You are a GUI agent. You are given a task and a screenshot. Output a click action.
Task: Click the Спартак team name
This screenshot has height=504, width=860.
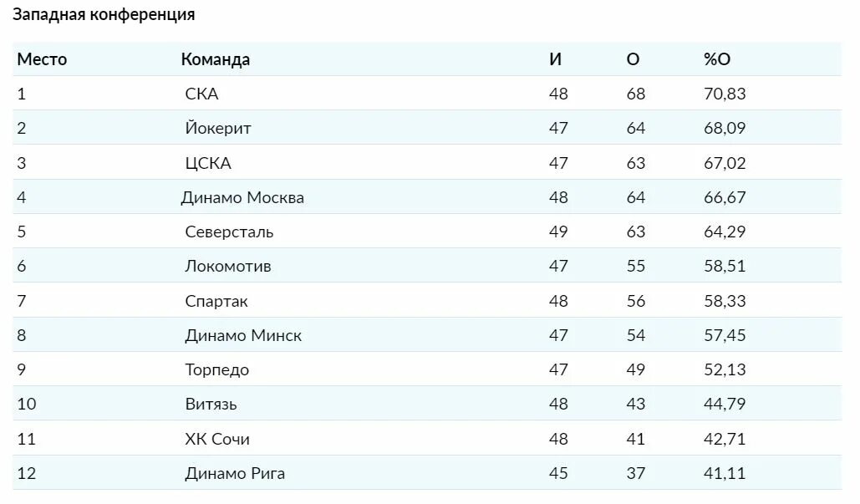[216, 301]
